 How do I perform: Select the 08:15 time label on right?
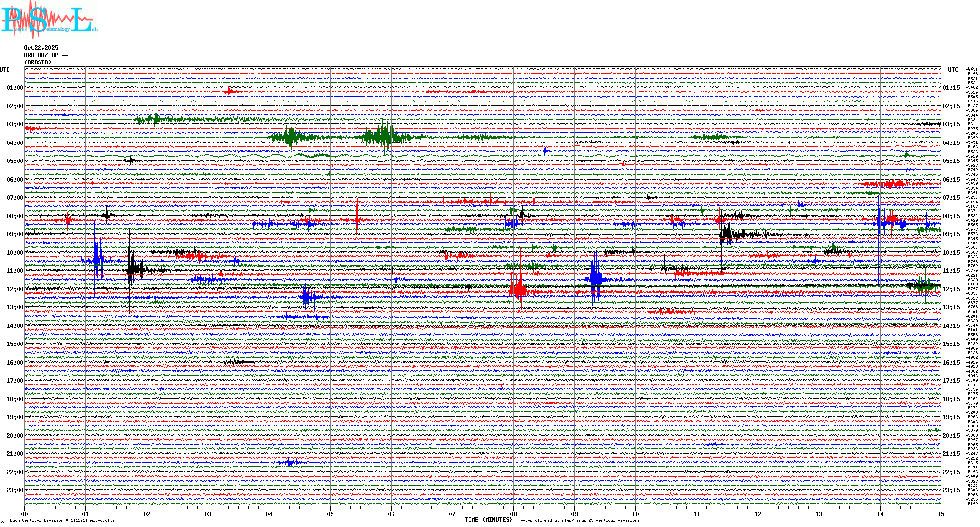click(x=951, y=216)
